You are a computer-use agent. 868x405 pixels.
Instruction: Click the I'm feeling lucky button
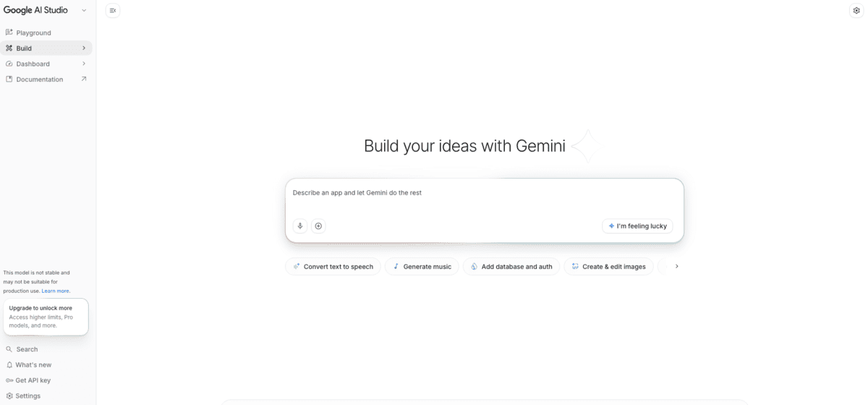point(637,226)
